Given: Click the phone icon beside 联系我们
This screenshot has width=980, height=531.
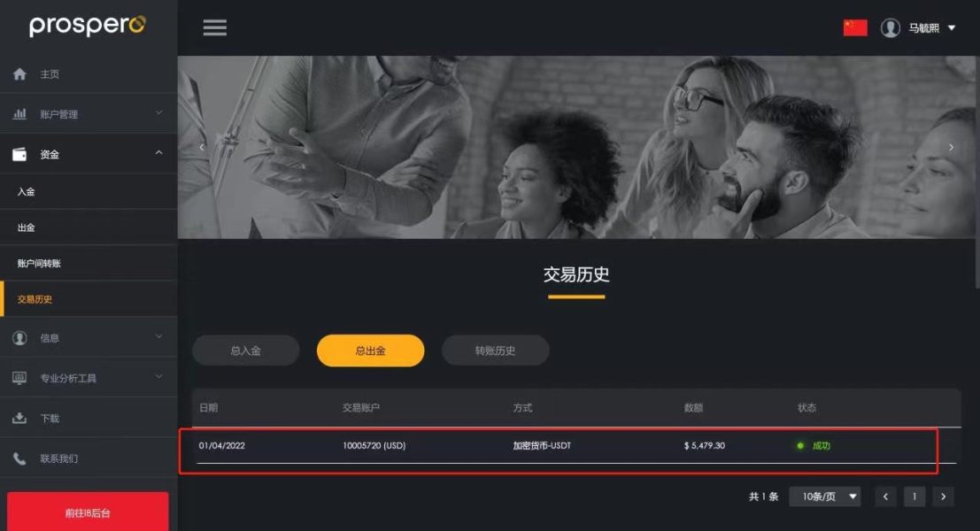Looking at the screenshot, I should coord(19,458).
